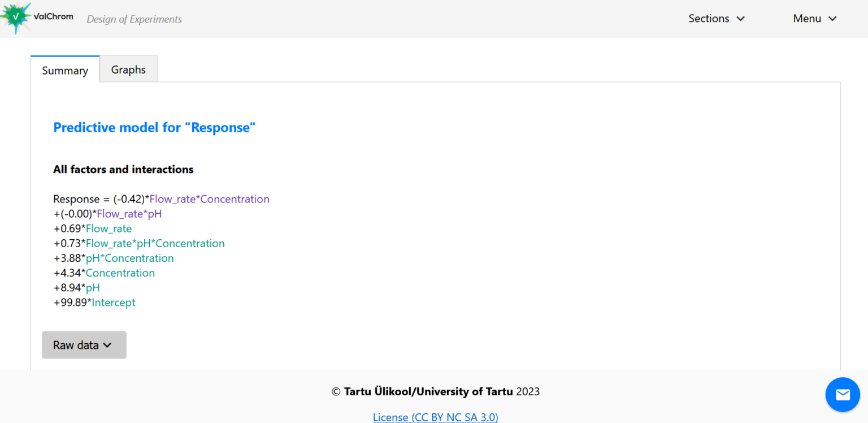The width and height of the screenshot is (868, 423).
Task: Open the Sections dropdown
Action: click(x=717, y=19)
